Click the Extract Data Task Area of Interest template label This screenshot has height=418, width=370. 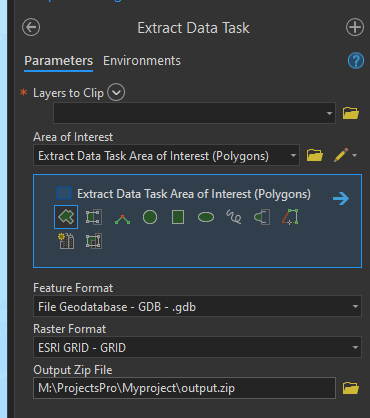coord(194,194)
